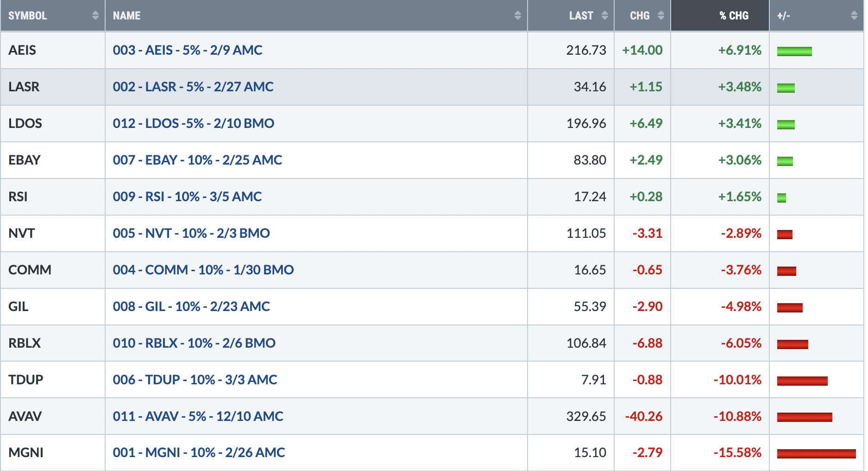The image size is (868, 471).
Task: Select the TDUP symbol cell
Action: [53, 380]
